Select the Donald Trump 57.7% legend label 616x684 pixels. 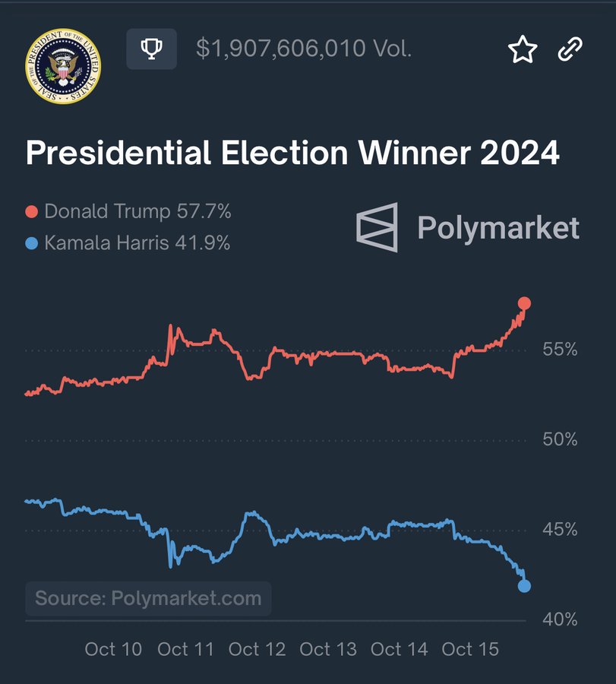137,211
